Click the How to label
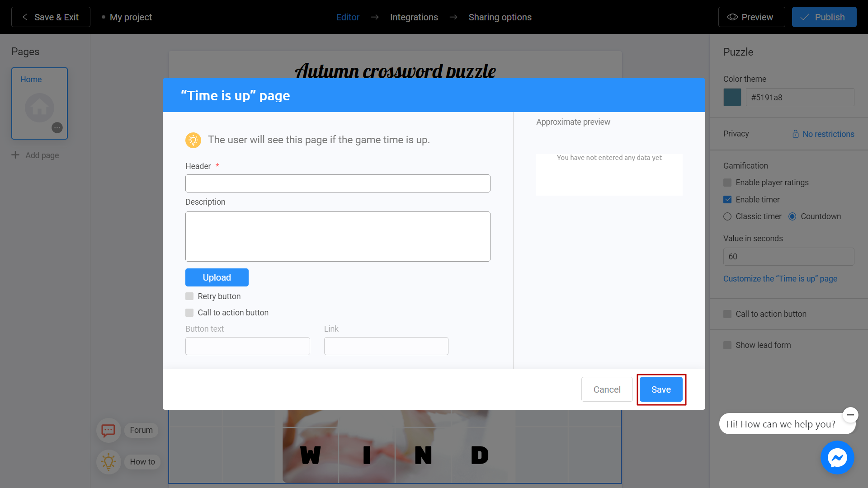 [142, 462]
